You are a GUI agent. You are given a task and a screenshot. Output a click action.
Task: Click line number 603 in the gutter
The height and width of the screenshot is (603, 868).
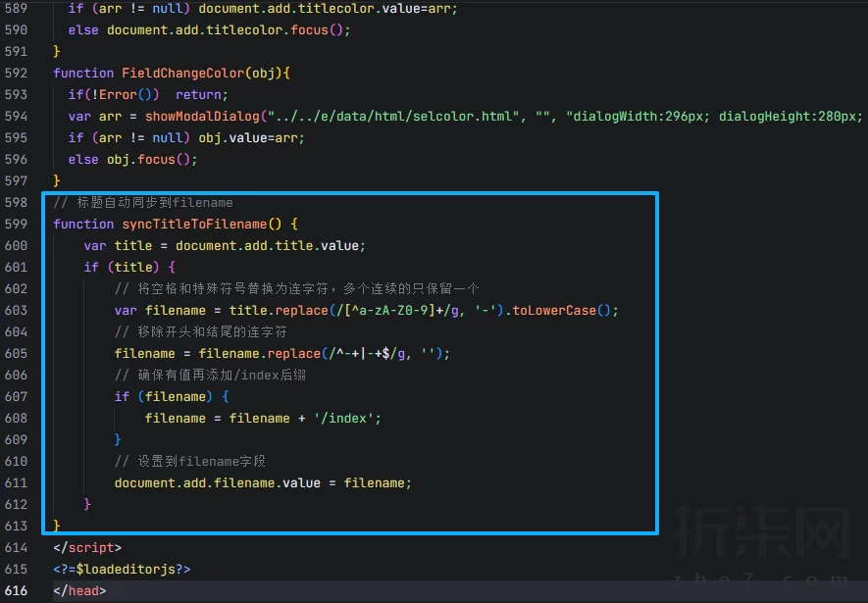16,310
